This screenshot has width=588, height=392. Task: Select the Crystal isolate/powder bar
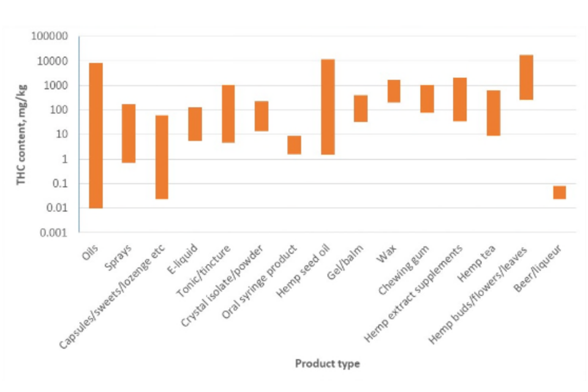click(262, 116)
